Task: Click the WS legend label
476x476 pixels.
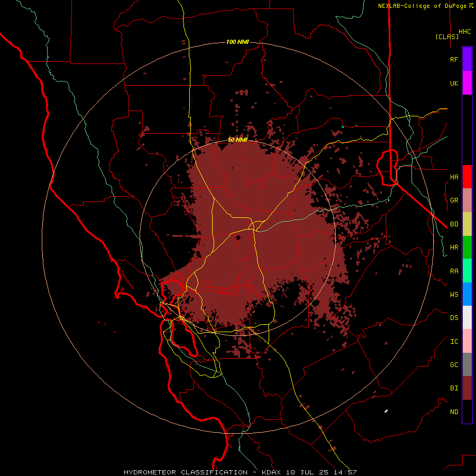Action: 454,294
